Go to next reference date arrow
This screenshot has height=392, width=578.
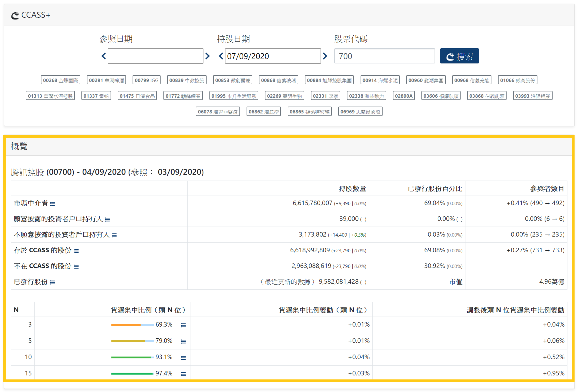tap(208, 56)
